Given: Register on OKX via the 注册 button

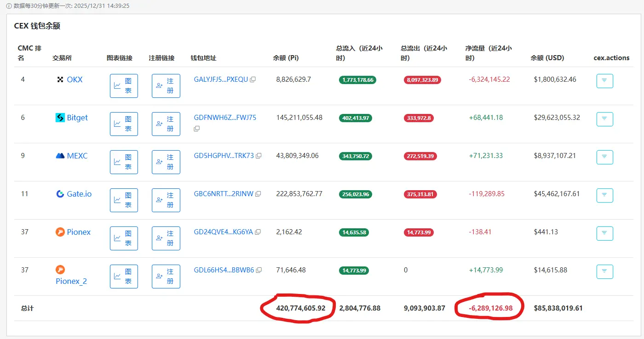Looking at the screenshot, I should tap(166, 86).
